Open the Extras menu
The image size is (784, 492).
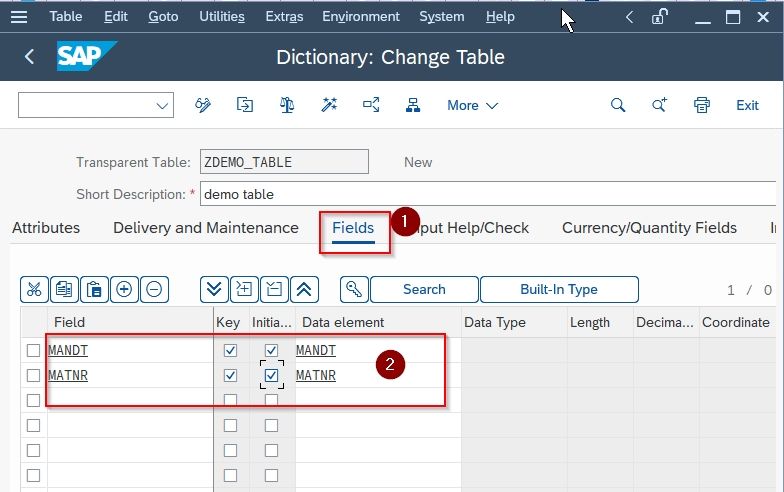(284, 16)
